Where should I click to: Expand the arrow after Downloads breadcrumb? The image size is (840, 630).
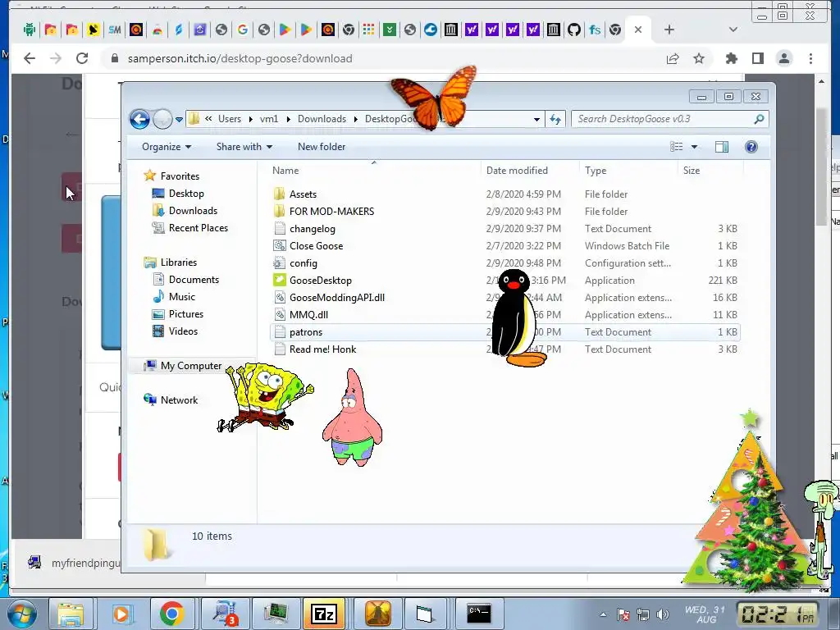click(355, 120)
